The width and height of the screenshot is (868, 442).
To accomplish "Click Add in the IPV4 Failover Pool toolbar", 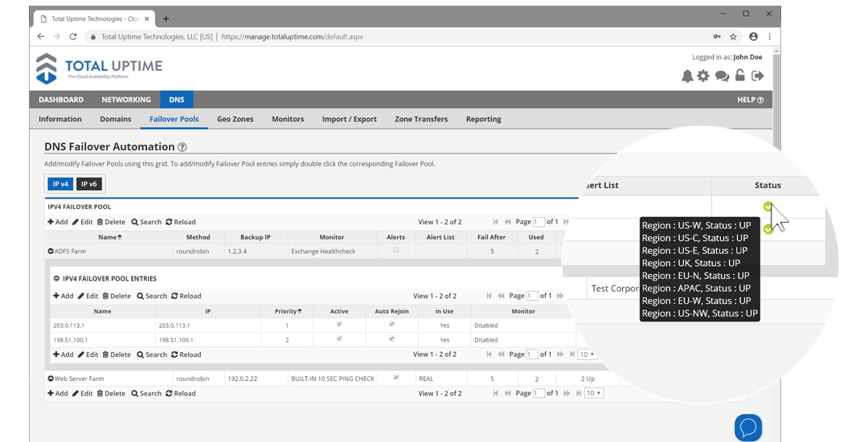I will (x=58, y=222).
